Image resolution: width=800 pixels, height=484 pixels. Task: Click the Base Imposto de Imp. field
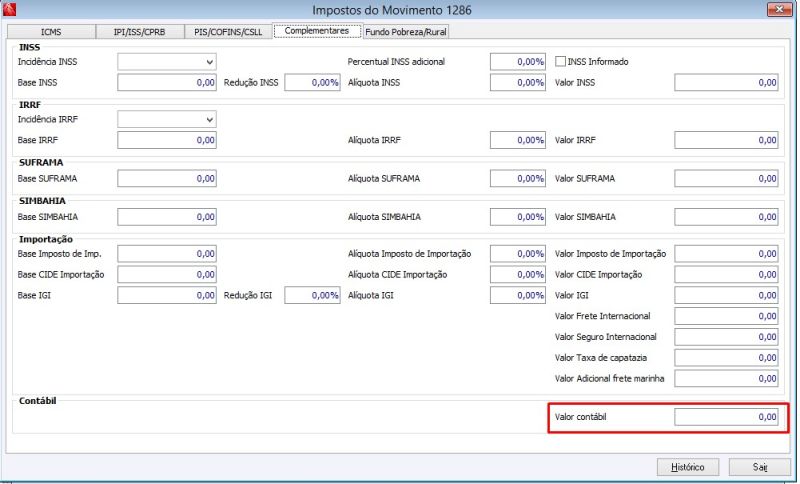tap(167, 254)
